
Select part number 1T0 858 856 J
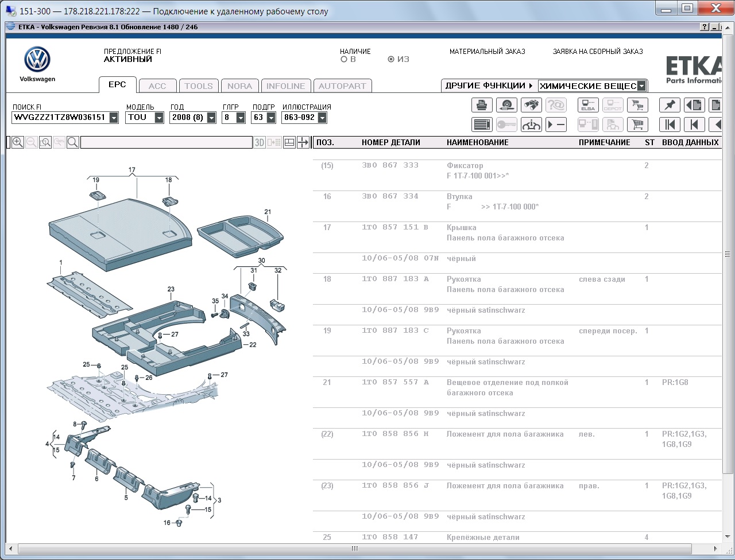pyautogui.click(x=395, y=486)
